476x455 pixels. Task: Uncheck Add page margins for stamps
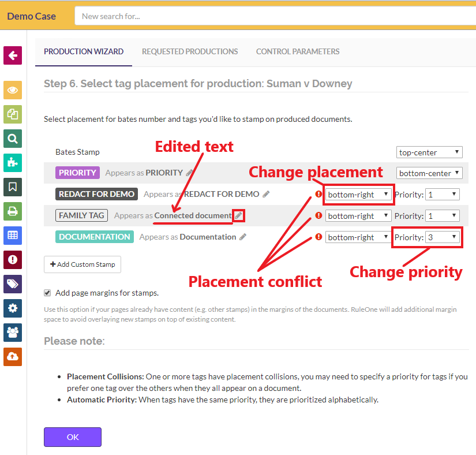(x=47, y=293)
